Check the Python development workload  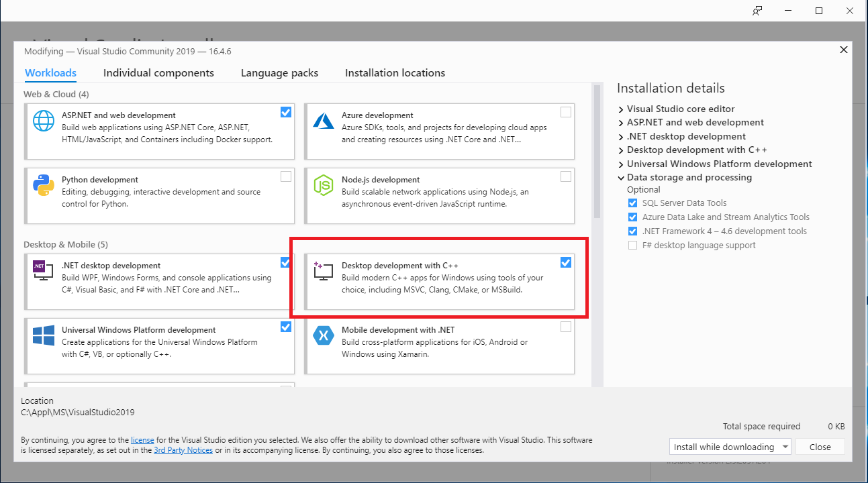pyautogui.click(x=286, y=176)
